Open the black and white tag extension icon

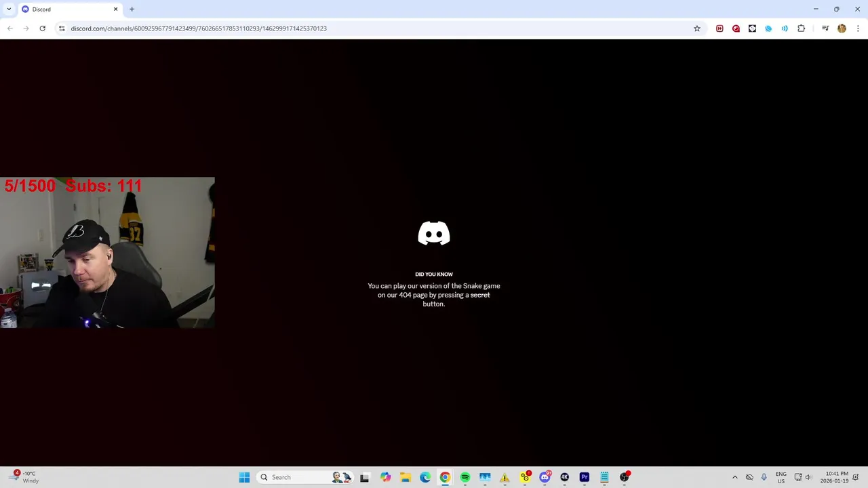(x=752, y=28)
